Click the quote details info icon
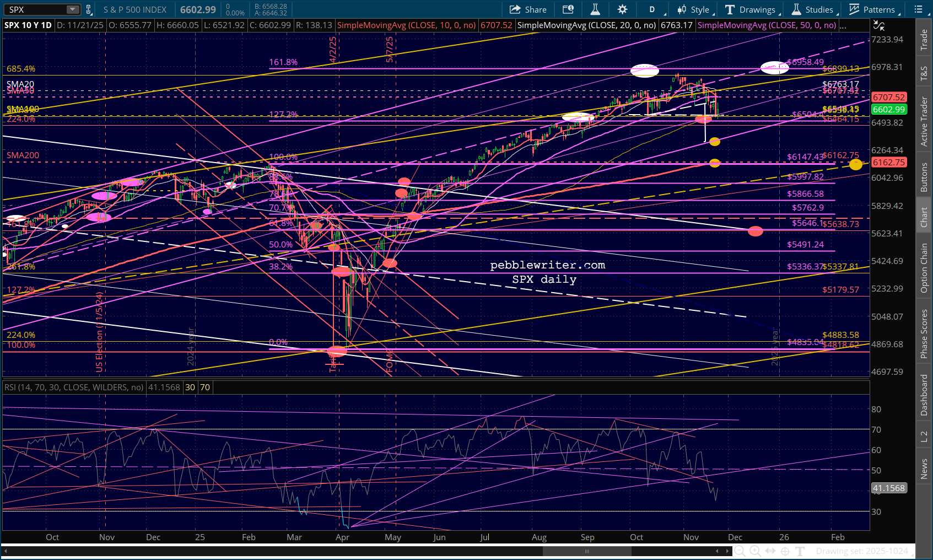The image size is (933, 560). (x=568, y=9)
